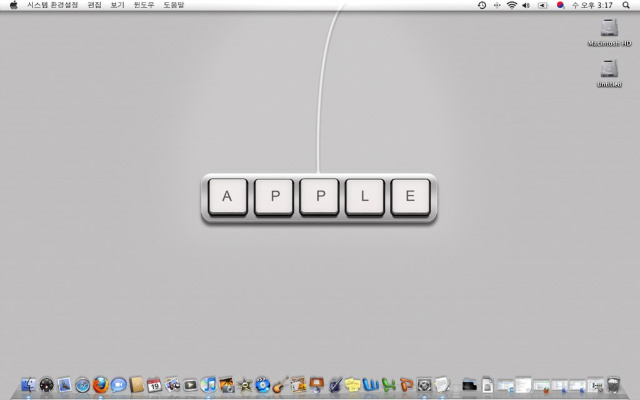Launch iTunes from the Dock
This screenshot has height=400, width=640.
tap(209, 385)
